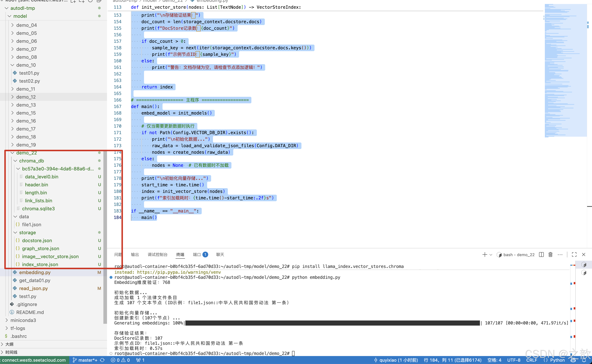Kill terminal using the trash icon

tap(550, 255)
